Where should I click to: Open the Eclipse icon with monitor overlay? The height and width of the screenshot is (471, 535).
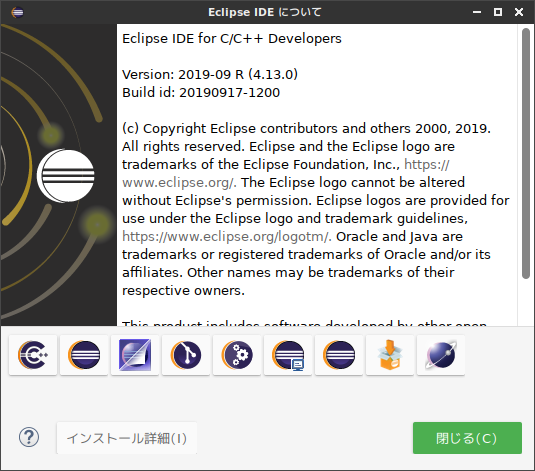coord(288,355)
